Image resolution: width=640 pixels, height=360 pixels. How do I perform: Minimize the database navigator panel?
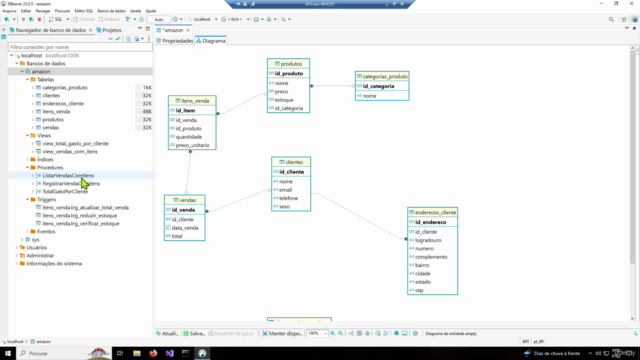click(140, 29)
